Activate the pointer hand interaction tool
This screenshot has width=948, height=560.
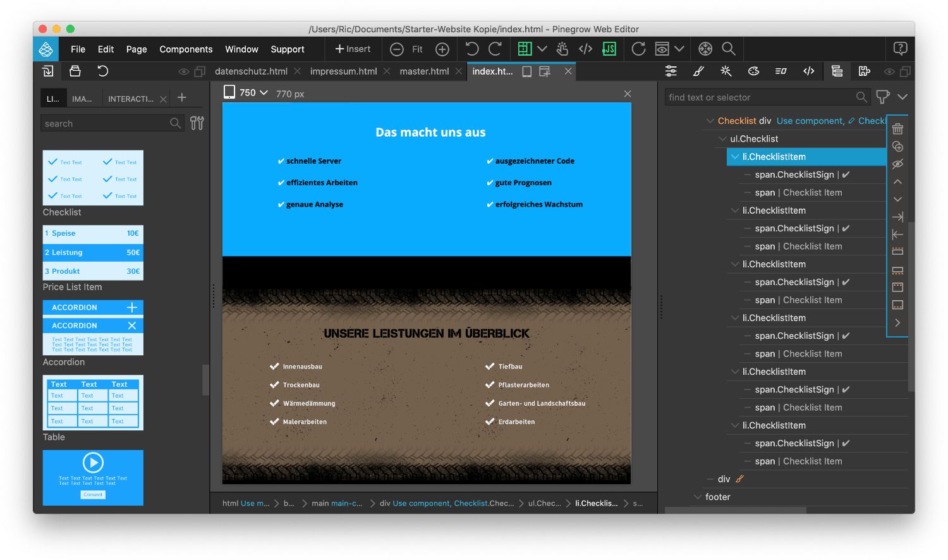coord(562,49)
